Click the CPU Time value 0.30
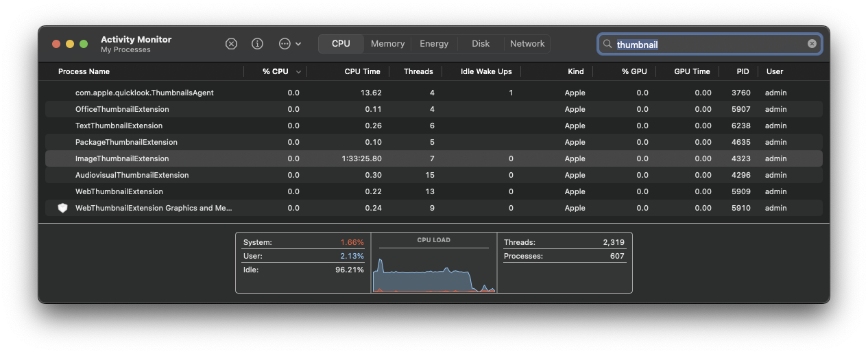The height and width of the screenshot is (354, 868). pos(374,175)
